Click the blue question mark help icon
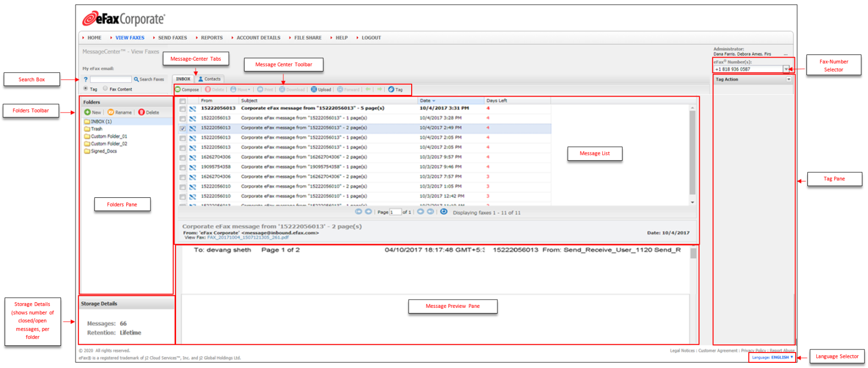This screenshot has width=868, height=368. click(x=86, y=80)
